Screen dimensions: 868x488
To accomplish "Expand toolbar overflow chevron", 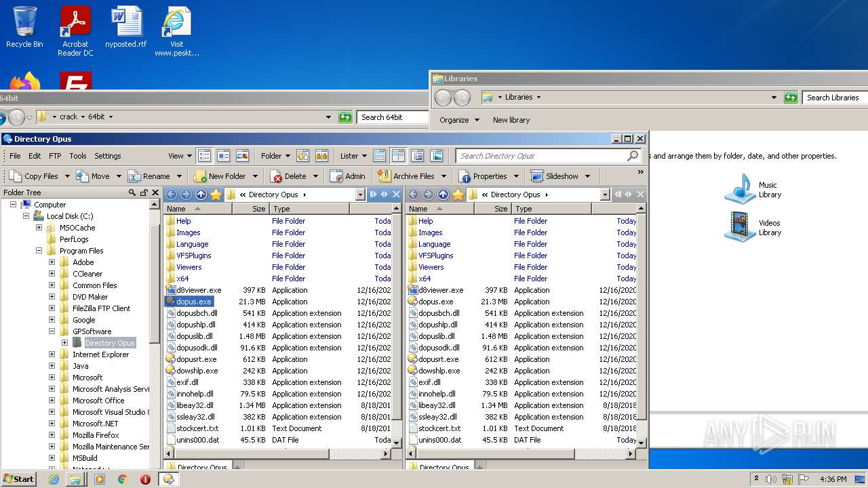I will click(640, 172).
